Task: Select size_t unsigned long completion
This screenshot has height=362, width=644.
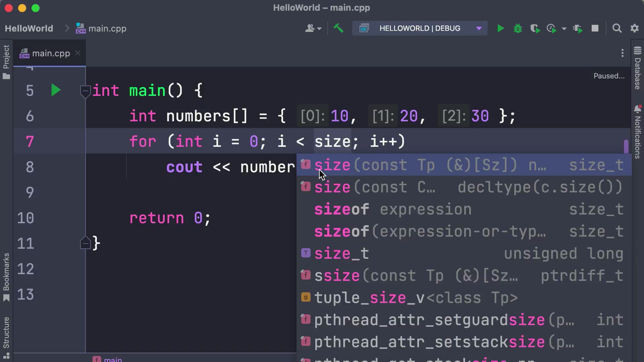Action: 464,253
